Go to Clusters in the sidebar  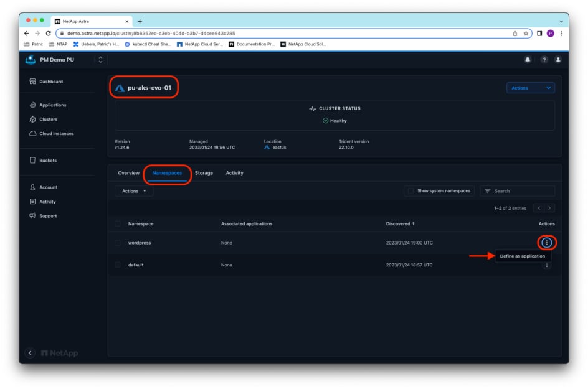[43, 119]
